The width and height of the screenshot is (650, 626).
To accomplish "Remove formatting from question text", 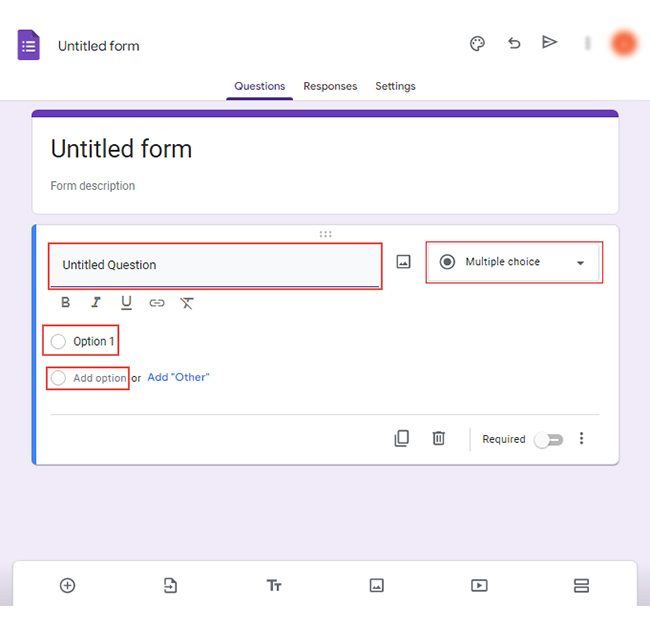I will 187,303.
